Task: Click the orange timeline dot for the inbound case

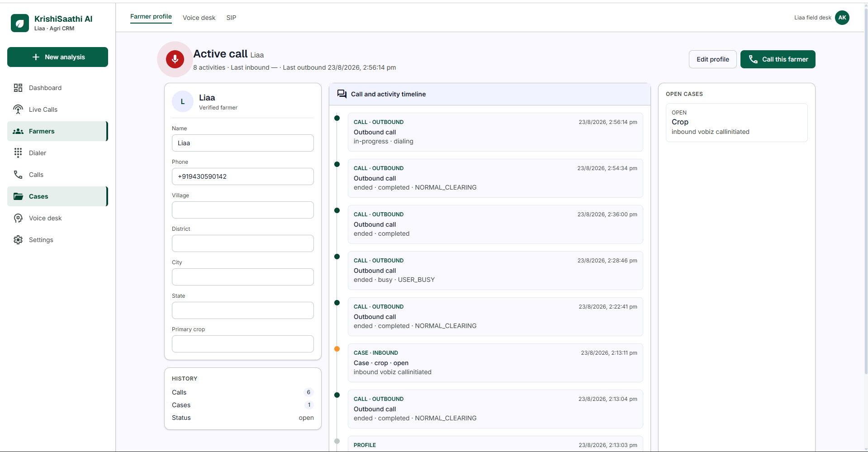Action: pyautogui.click(x=337, y=349)
